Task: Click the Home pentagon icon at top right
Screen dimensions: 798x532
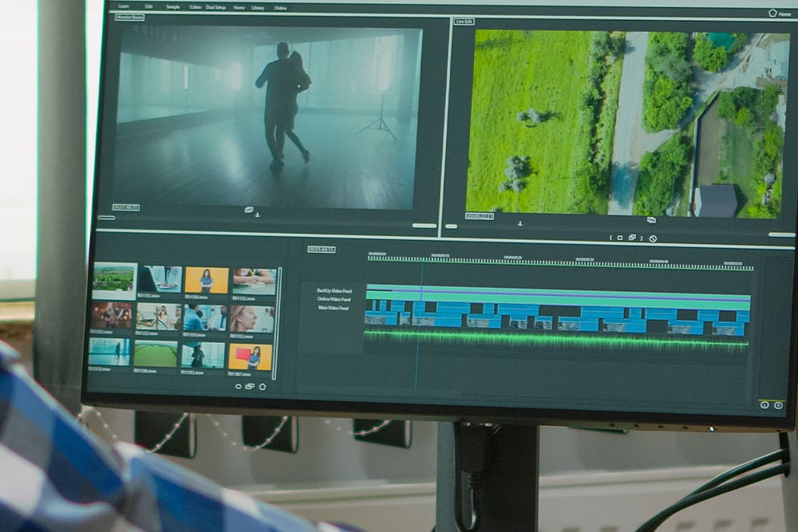Action: (772, 13)
